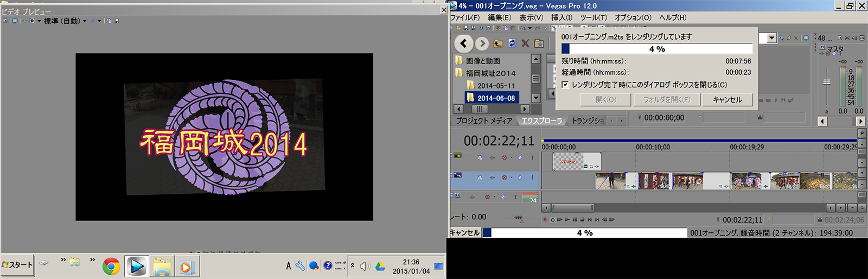Click the record button in transport bar
868x279 pixels.
pos(545,220)
